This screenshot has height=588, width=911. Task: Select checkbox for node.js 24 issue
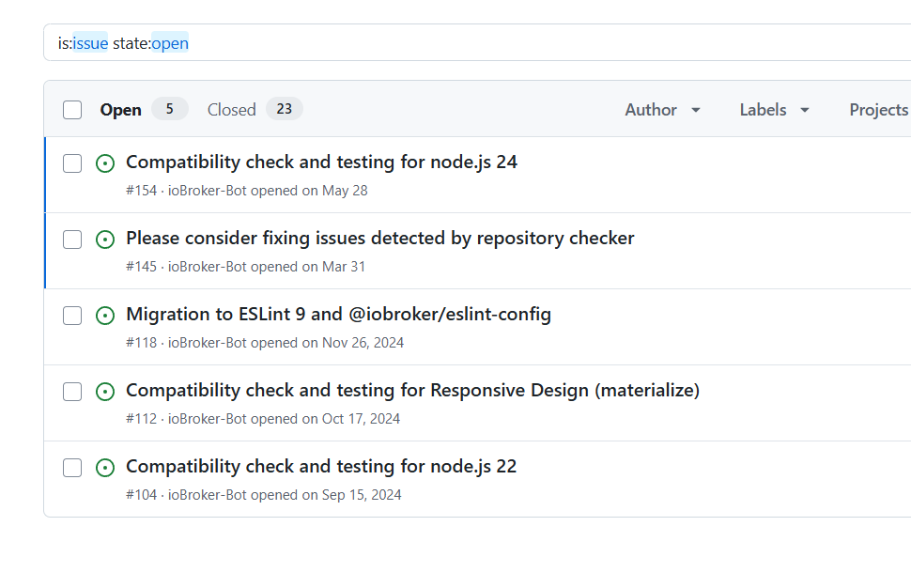pyautogui.click(x=72, y=163)
